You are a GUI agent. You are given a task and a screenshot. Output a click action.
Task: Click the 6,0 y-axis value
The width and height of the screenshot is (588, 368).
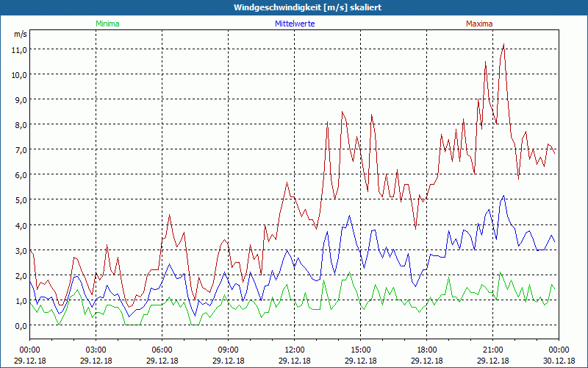point(21,175)
